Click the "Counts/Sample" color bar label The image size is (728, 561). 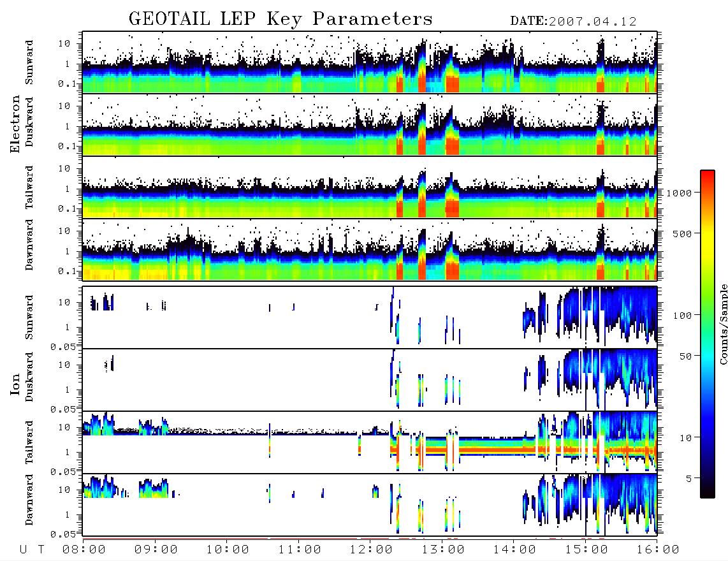click(723, 324)
